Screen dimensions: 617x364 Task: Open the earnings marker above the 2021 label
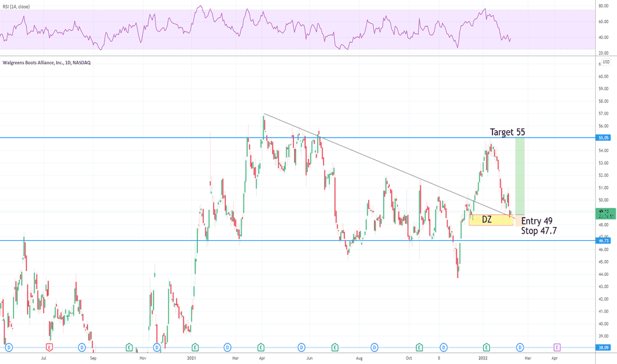[195, 347]
